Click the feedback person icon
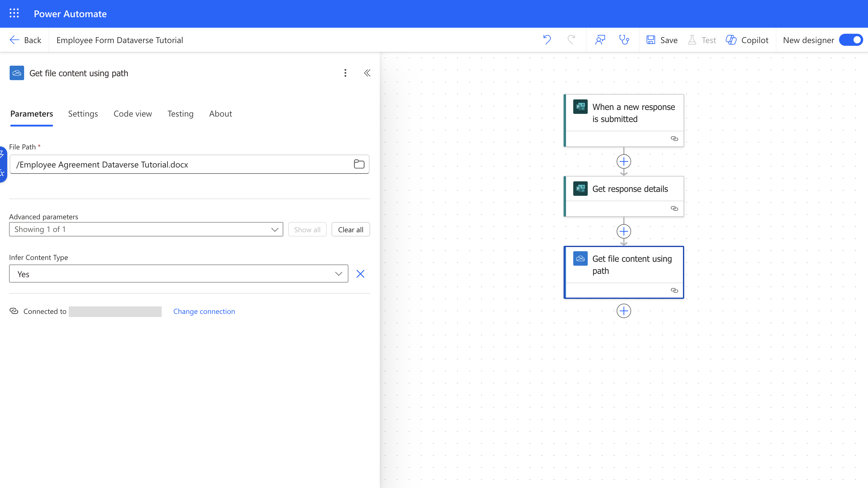The image size is (868, 488). pos(600,40)
